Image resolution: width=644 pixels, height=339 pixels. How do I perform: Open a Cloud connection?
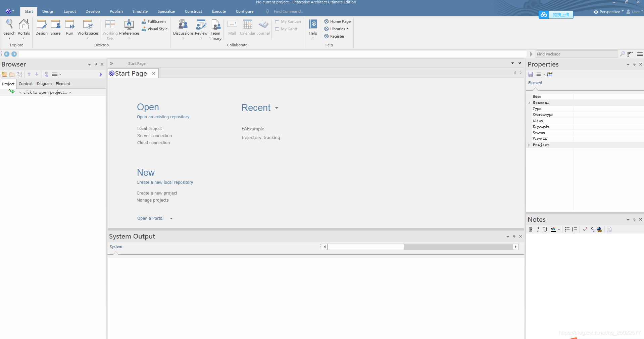point(153,143)
